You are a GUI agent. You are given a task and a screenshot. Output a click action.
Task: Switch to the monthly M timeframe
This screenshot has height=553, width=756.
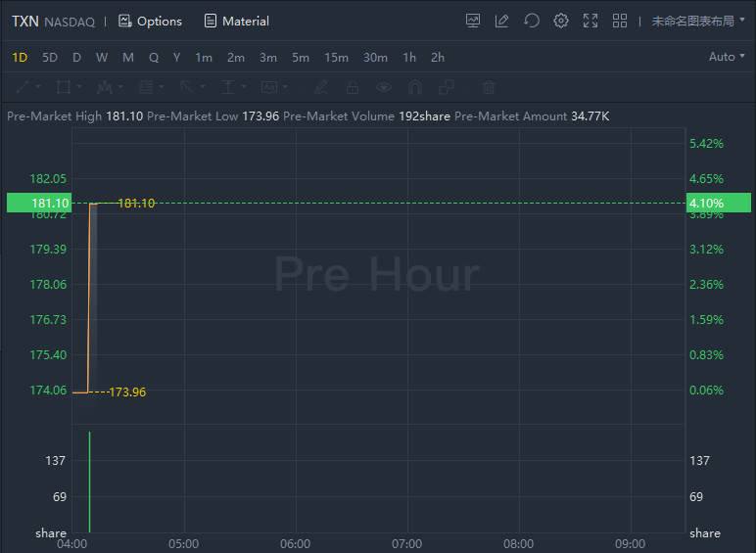tap(127, 58)
